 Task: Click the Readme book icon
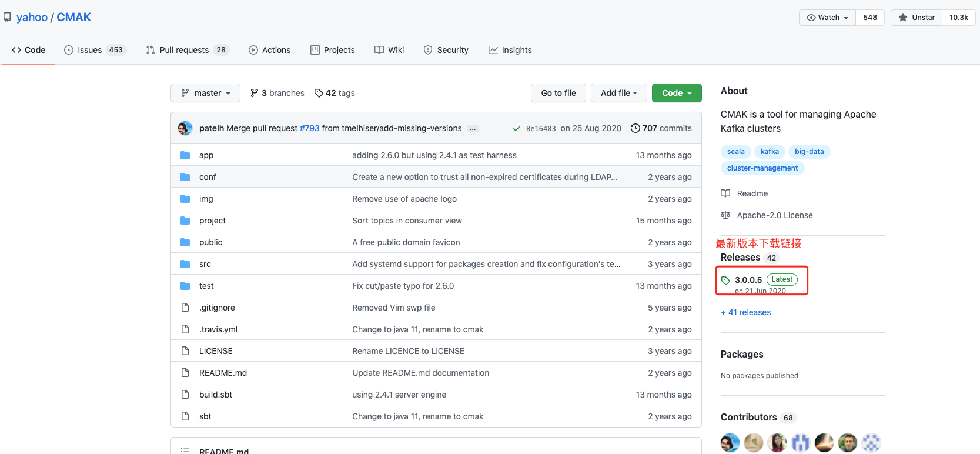tap(725, 193)
